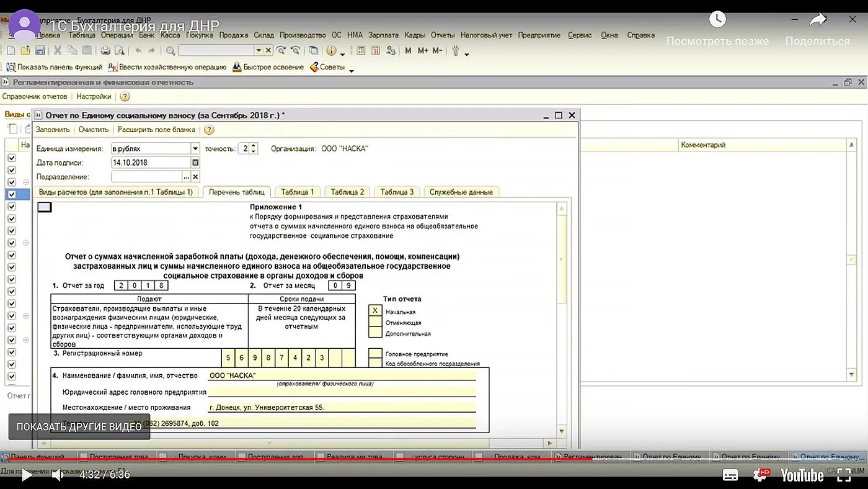The width and height of the screenshot is (868, 489).
Task: Clear the toolbar search box with X
Action: [x=268, y=50]
